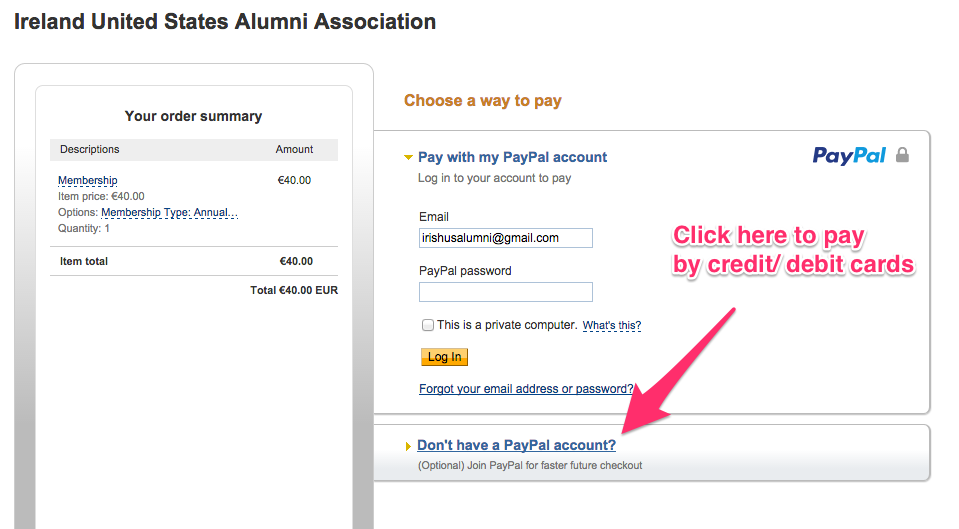Focus the PayPal password field
The width and height of the screenshot is (959, 529).
coord(505,292)
